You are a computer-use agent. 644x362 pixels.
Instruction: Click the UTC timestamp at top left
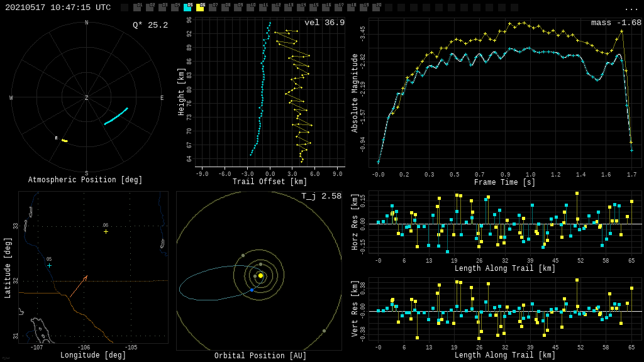pyautogui.click(x=58, y=8)
